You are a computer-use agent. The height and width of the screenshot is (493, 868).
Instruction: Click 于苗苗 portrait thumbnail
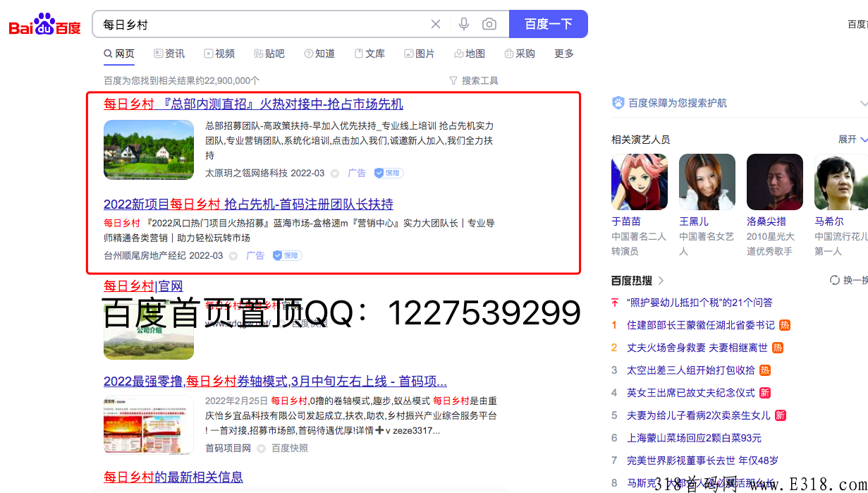pos(640,182)
